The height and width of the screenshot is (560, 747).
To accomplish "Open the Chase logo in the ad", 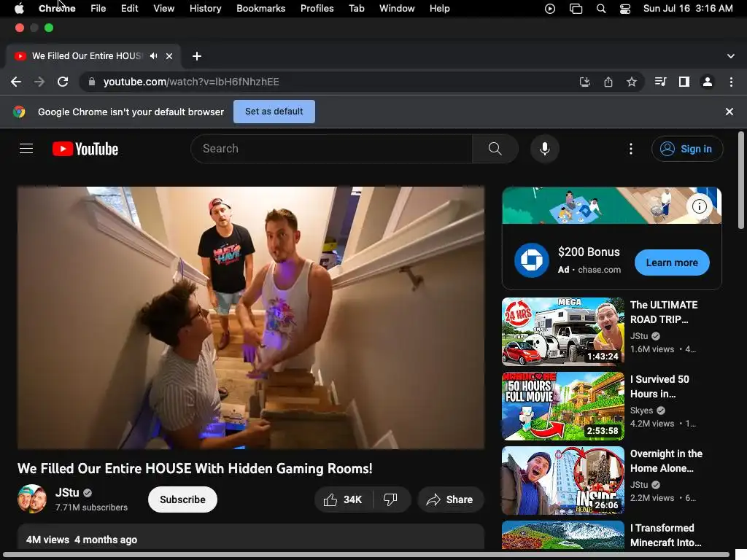I will pos(531,260).
